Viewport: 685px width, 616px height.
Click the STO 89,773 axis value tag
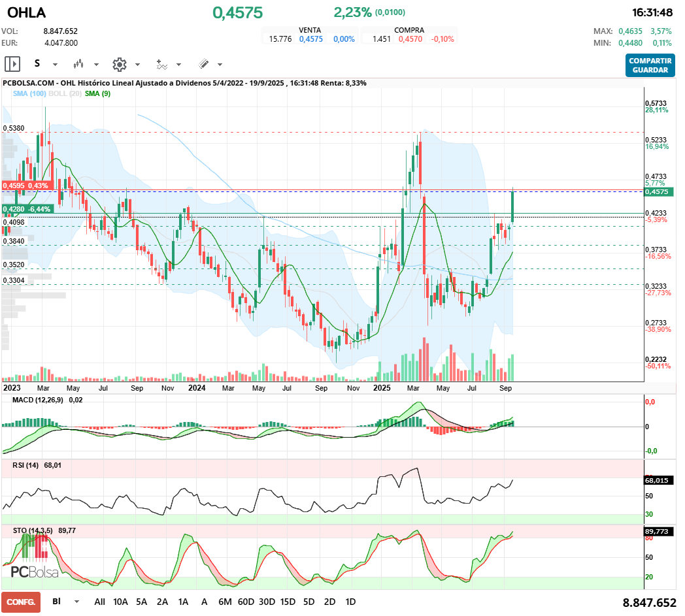659,531
